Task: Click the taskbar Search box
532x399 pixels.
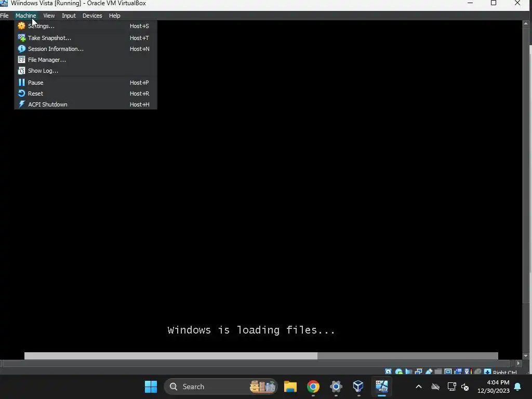Action: [x=220, y=387]
